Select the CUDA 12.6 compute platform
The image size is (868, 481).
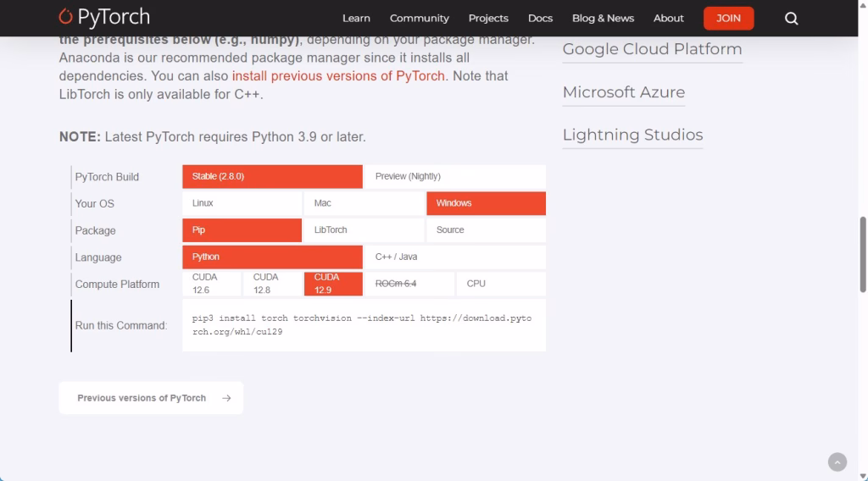211,284
